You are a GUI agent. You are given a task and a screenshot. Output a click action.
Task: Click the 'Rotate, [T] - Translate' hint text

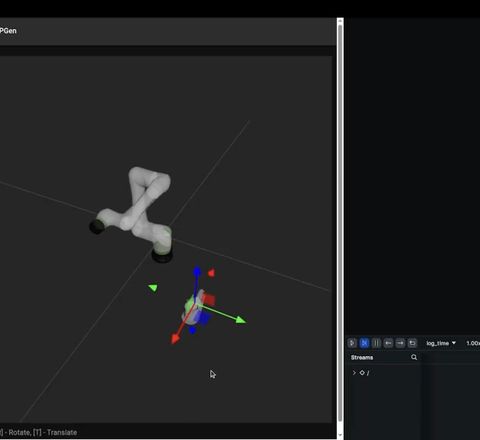click(x=43, y=432)
